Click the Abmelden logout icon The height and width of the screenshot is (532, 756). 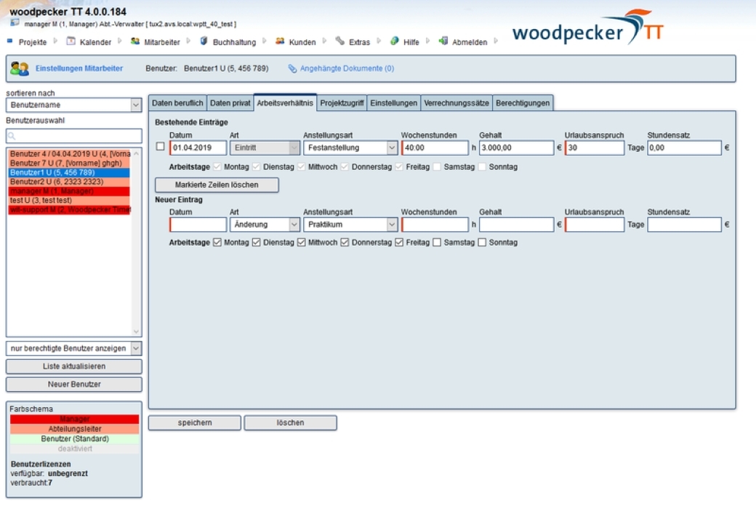443,41
